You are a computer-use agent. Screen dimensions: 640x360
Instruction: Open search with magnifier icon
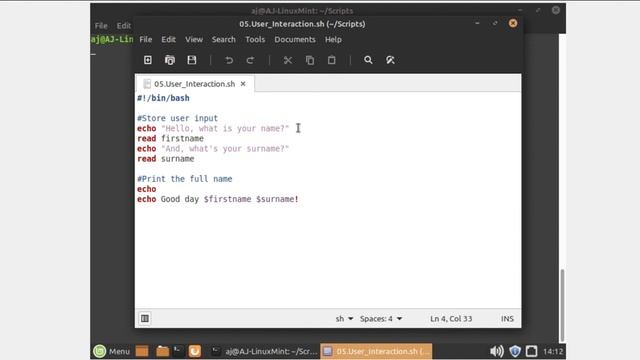click(x=368, y=60)
